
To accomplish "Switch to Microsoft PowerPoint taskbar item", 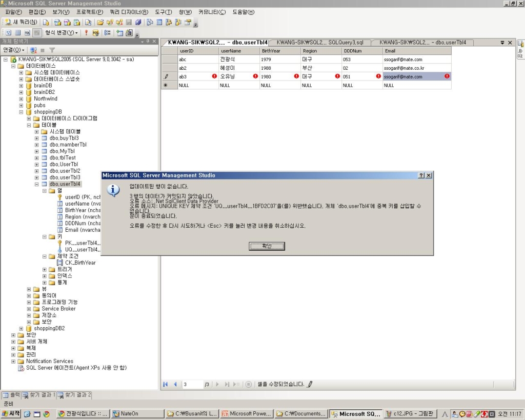I will [247, 414].
